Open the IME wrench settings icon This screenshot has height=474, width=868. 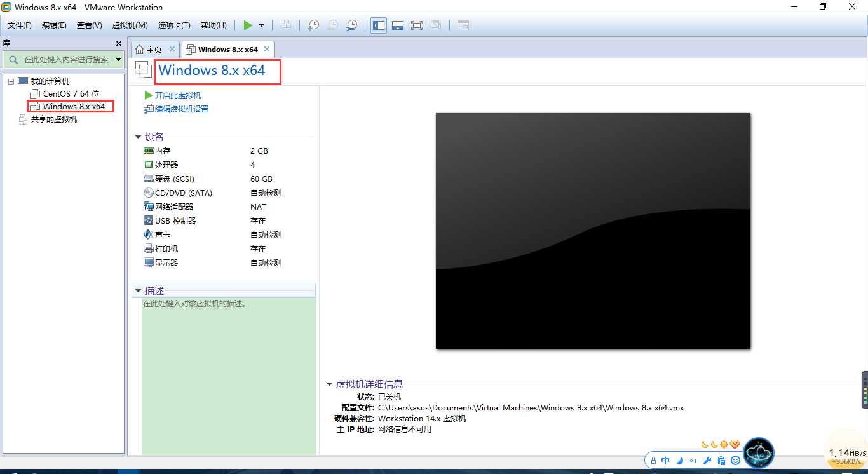point(707,461)
